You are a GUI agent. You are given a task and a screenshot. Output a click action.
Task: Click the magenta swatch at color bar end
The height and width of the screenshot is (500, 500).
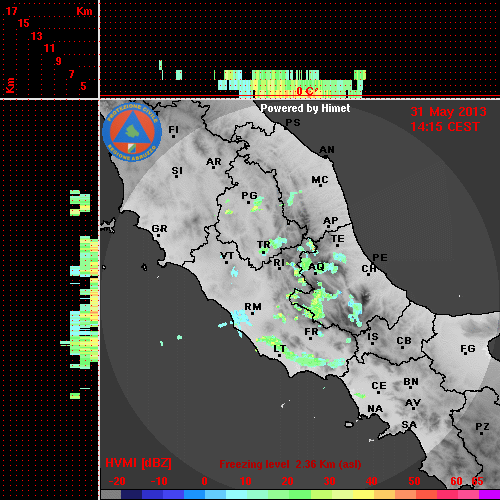[x=489, y=495]
